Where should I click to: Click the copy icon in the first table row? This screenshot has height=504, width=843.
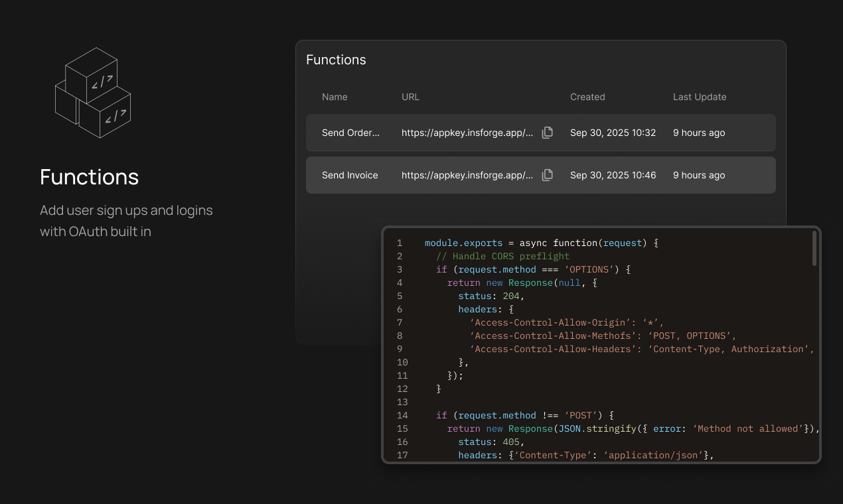547,133
